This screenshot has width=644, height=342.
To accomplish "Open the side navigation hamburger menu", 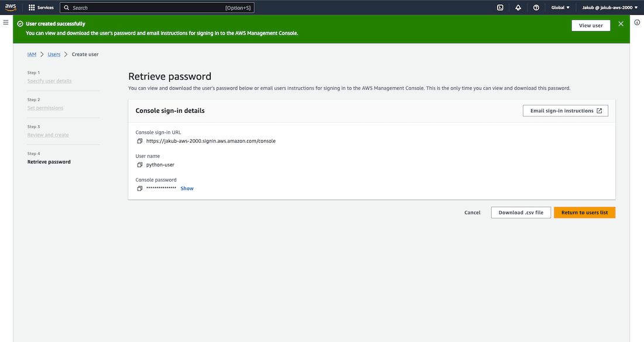I will pyautogui.click(x=6, y=22).
